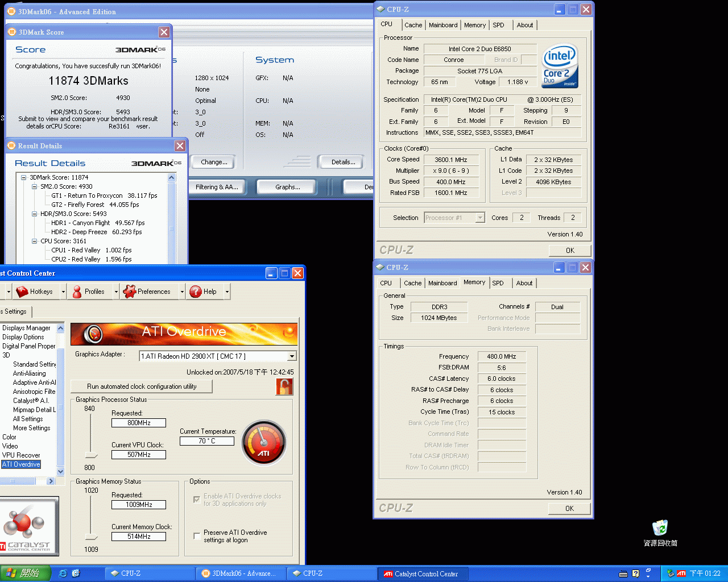Click HDR2 - Deep Freeze result row
Viewport: 728px width, 582px height.
click(96, 232)
